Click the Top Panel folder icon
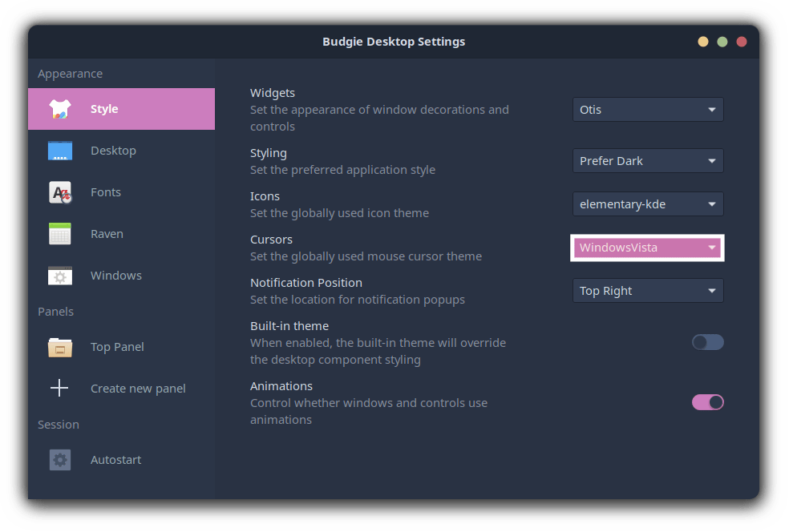 pos(60,347)
